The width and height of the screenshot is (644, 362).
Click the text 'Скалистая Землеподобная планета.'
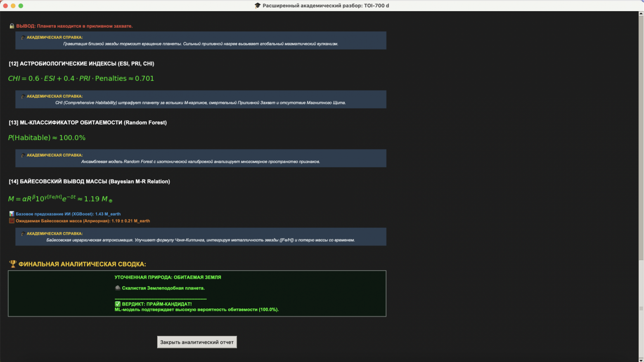tap(163, 288)
